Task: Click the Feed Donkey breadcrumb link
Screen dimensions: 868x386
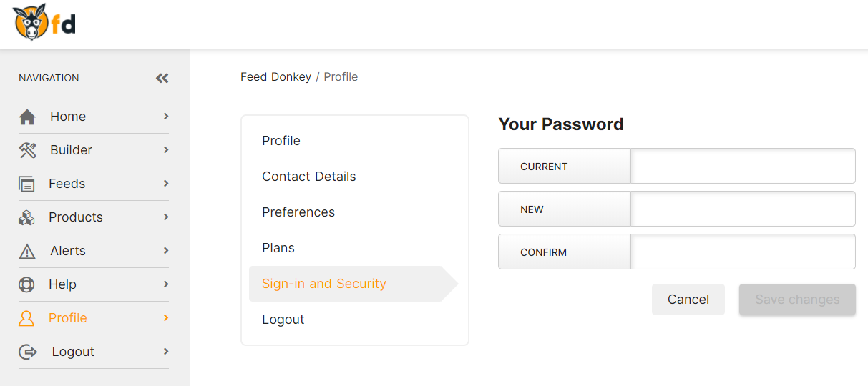Action: point(275,76)
